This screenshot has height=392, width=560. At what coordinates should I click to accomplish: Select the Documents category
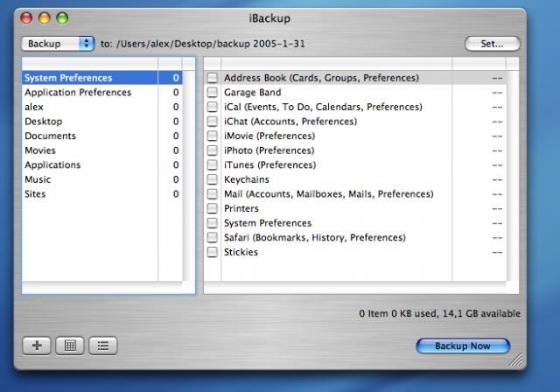coord(102,136)
